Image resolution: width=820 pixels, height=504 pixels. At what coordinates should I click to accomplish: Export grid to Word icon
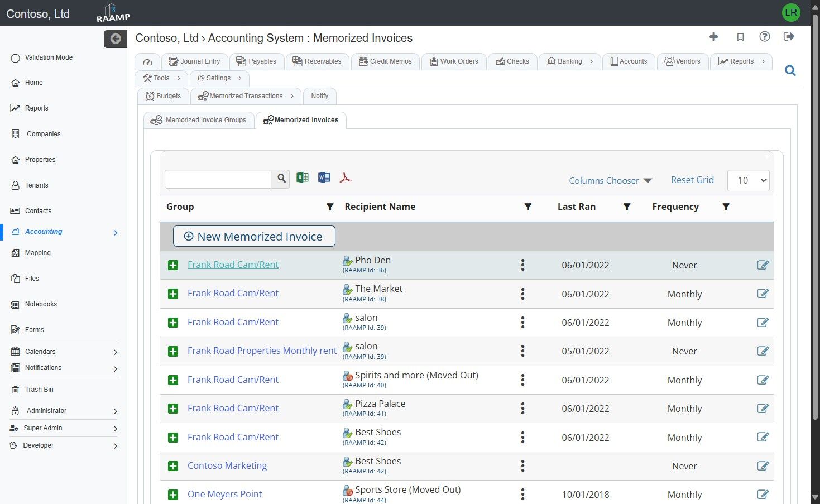(324, 177)
